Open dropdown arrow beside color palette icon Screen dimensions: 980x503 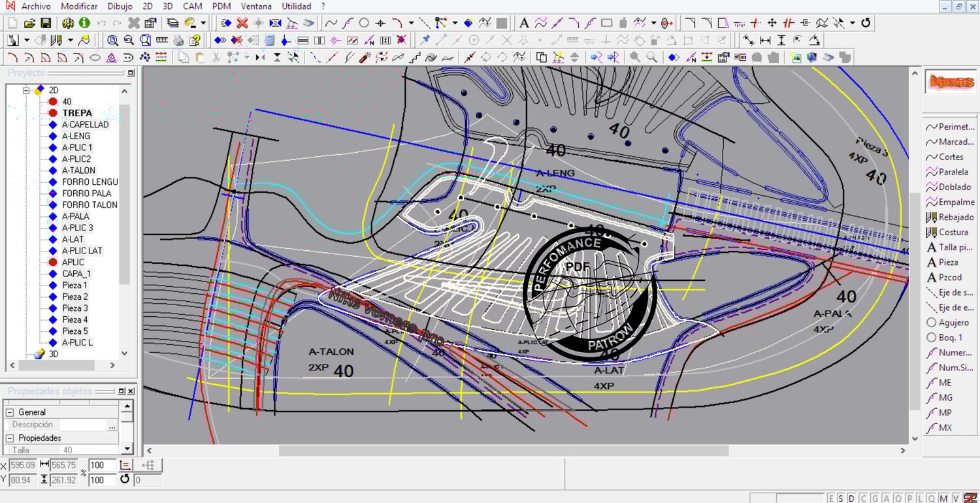click(203, 23)
